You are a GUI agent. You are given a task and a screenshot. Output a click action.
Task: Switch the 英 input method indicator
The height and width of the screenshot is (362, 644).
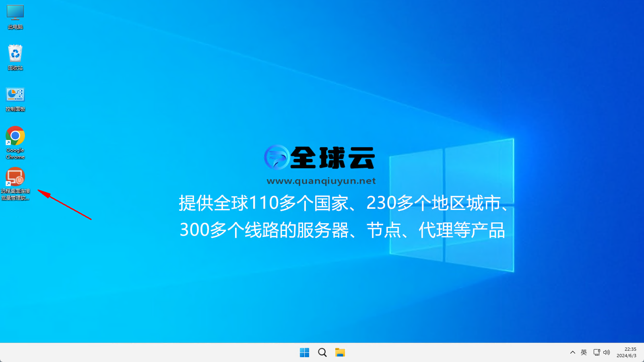point(584,352)
